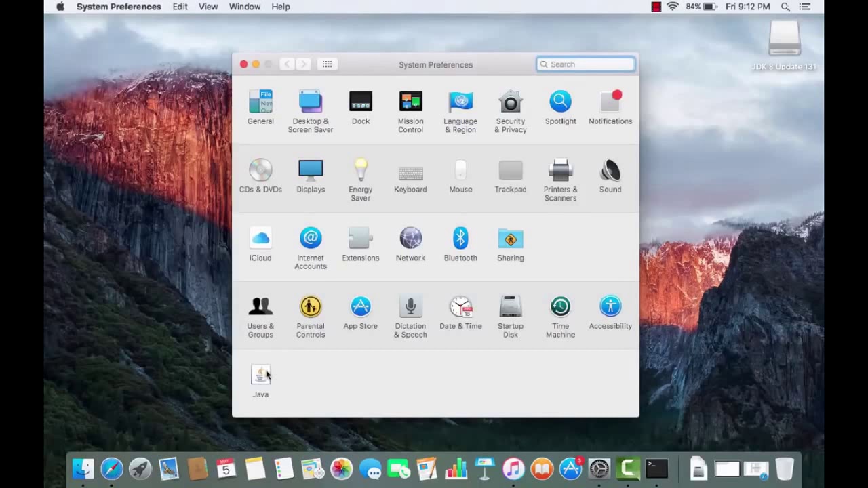Open the Spotlight preference pane

[x=561, y=107]
